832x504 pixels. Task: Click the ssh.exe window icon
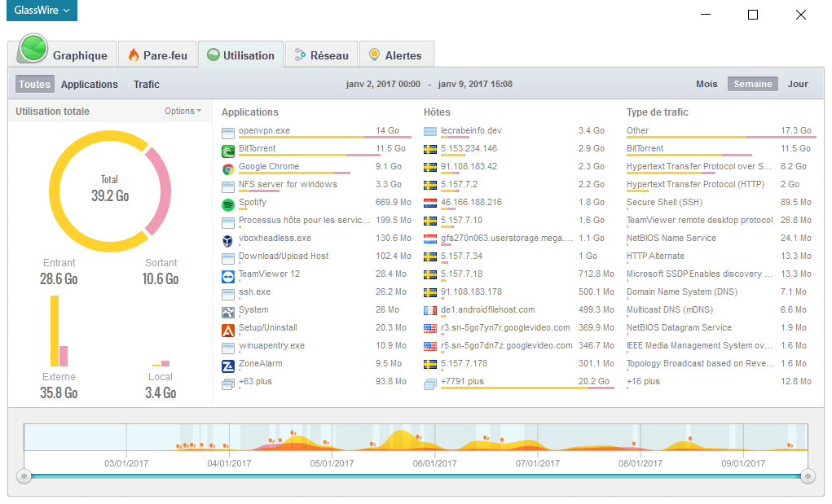click(x=228, y=295)
